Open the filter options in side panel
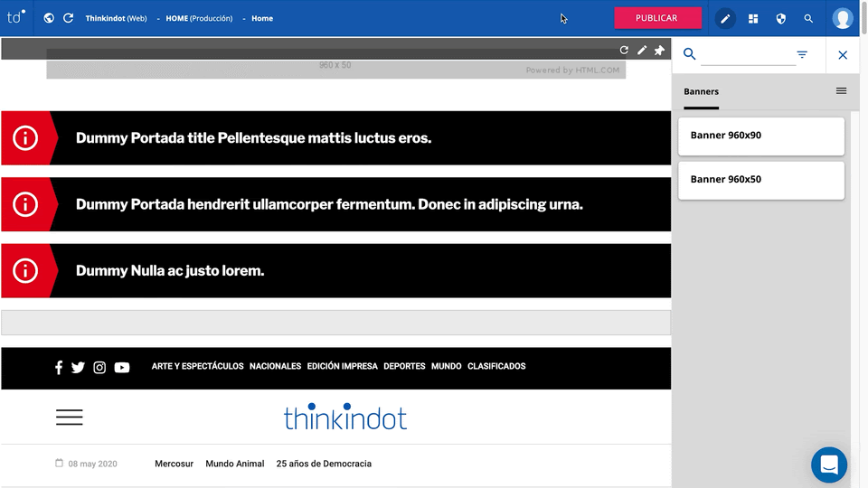 [802, 55]
